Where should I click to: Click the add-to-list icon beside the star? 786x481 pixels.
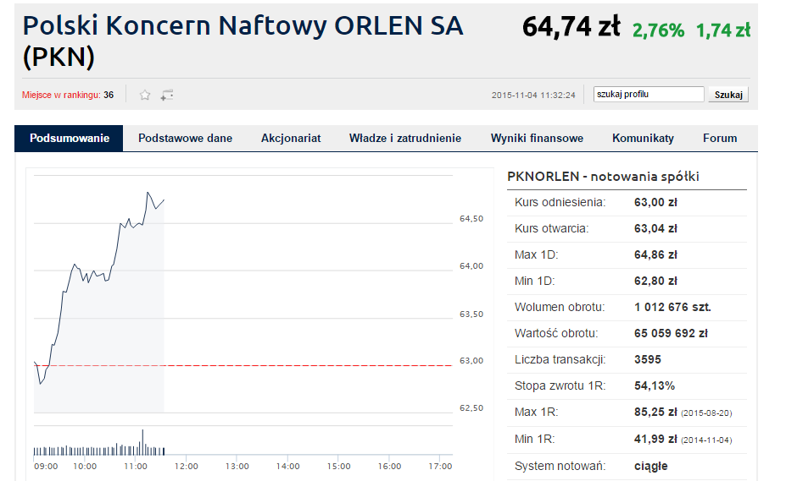point(167,95)
